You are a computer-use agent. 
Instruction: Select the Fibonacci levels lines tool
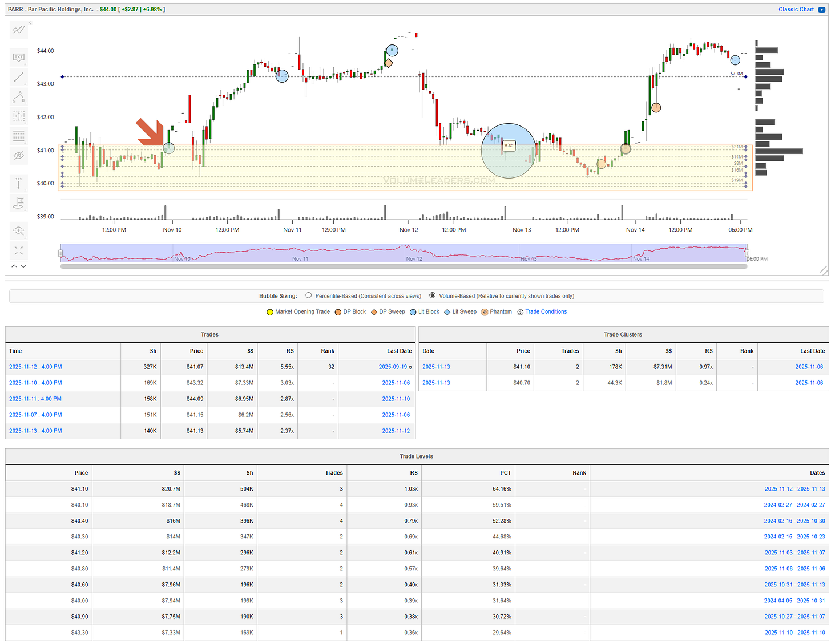(19, 136)
